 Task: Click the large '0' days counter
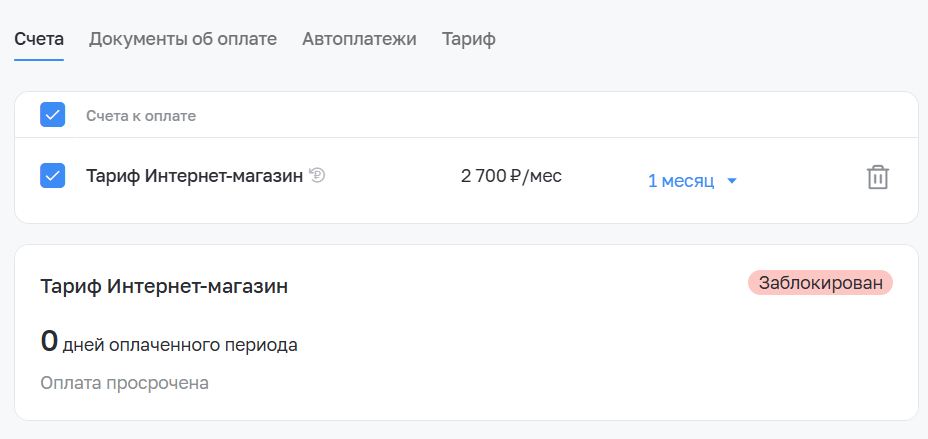tap(49, 341)
